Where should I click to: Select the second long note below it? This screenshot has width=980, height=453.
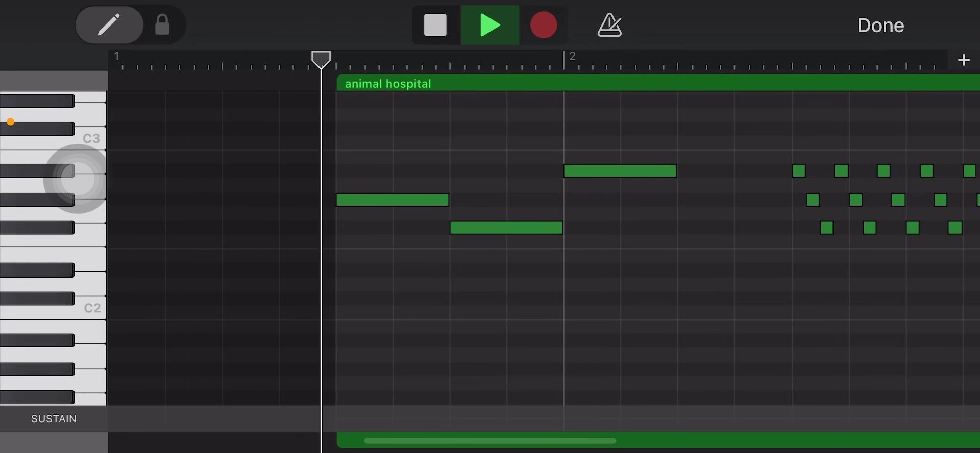(x=506, y=228)
